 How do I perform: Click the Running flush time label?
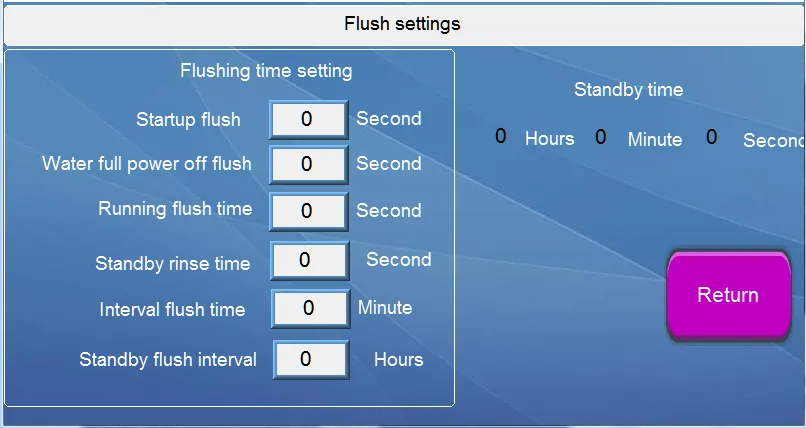(175, 209)
